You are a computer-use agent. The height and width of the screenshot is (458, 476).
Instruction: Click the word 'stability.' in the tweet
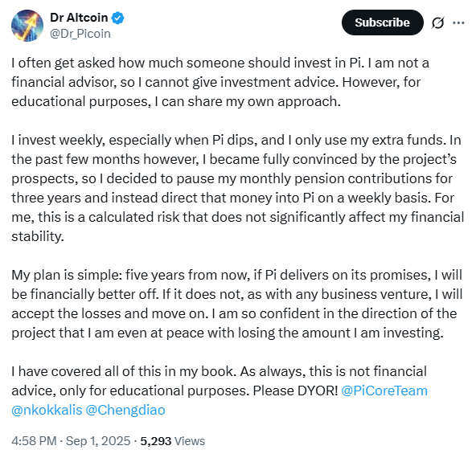click(x=38, y=236)
